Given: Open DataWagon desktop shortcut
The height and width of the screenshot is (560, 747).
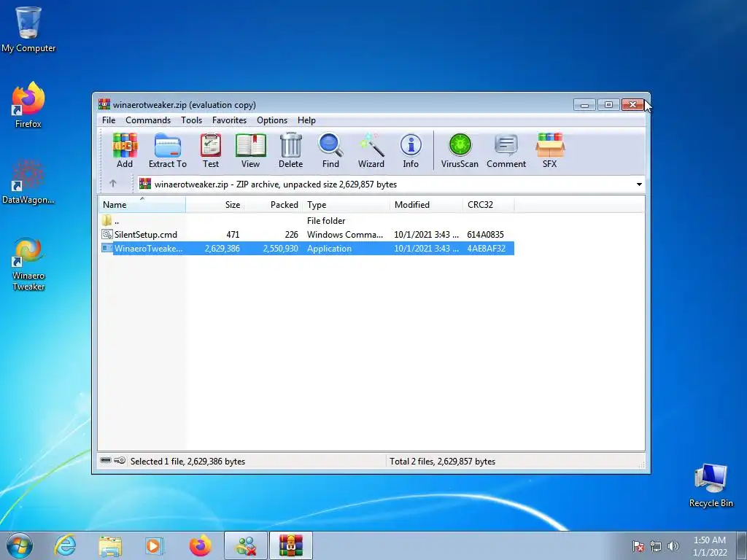Looking at the screenshot, I should pos(28,182).
